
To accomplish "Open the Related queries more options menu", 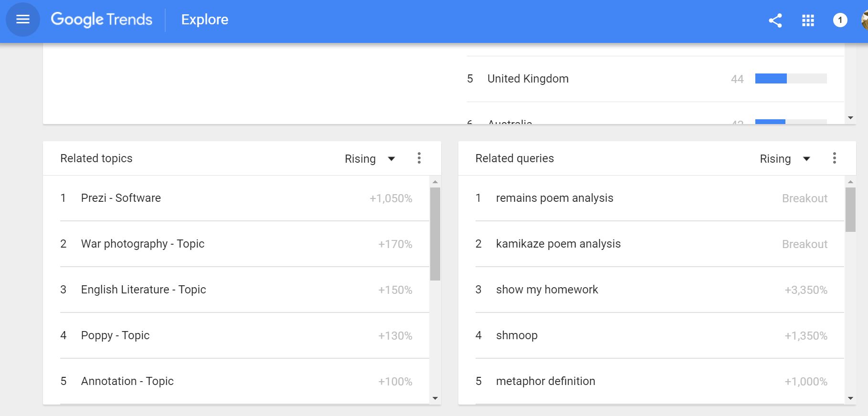I will 834,158.
